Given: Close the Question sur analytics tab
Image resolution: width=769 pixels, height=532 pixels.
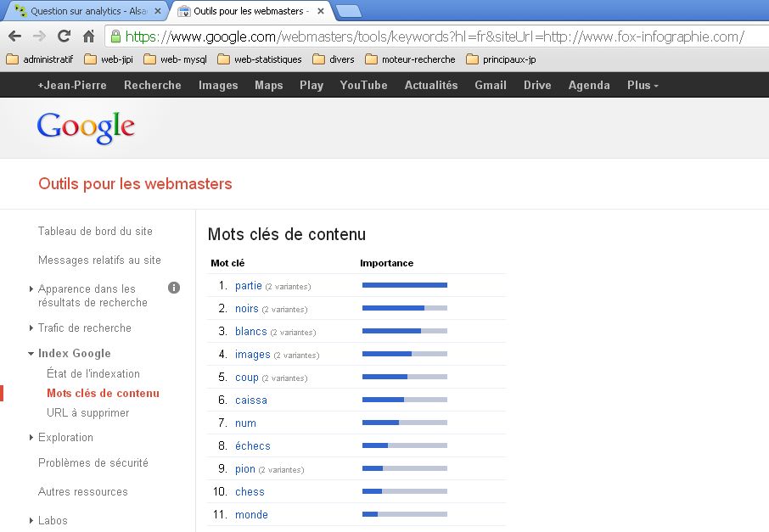Looking at the screenshot, I should [157, 11].
